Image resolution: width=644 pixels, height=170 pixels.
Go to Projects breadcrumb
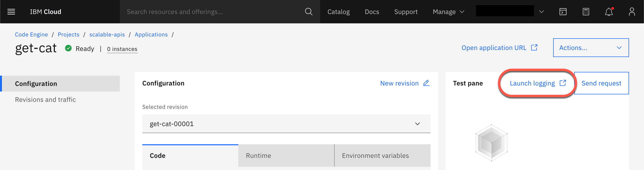point(69,35)
